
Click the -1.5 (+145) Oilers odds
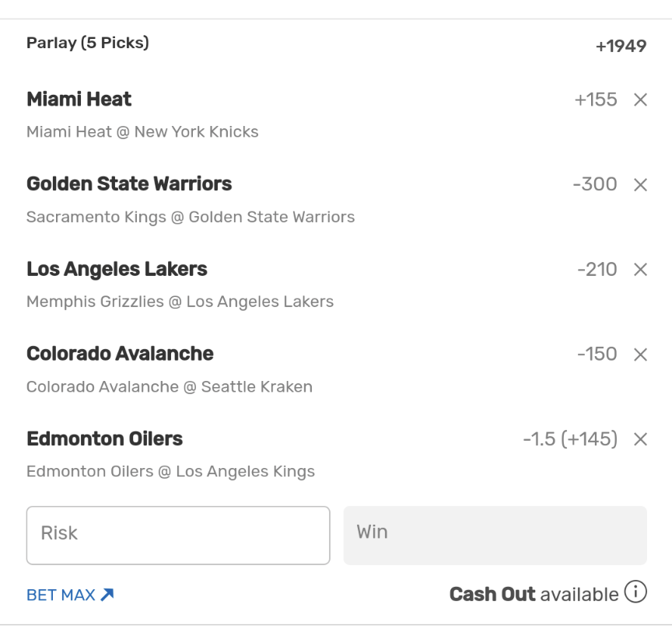pyautogui.click(x=570, y=439)
